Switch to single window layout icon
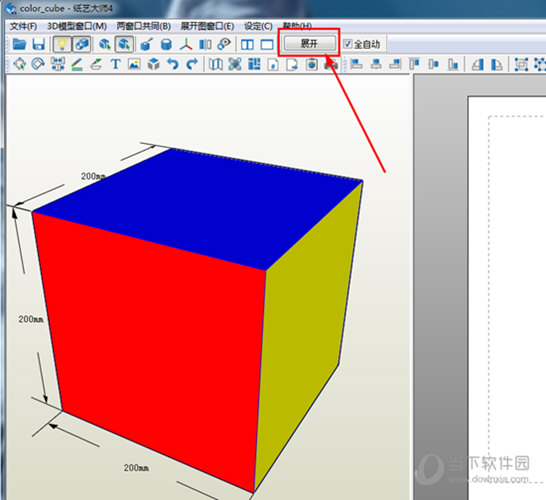 267,45
